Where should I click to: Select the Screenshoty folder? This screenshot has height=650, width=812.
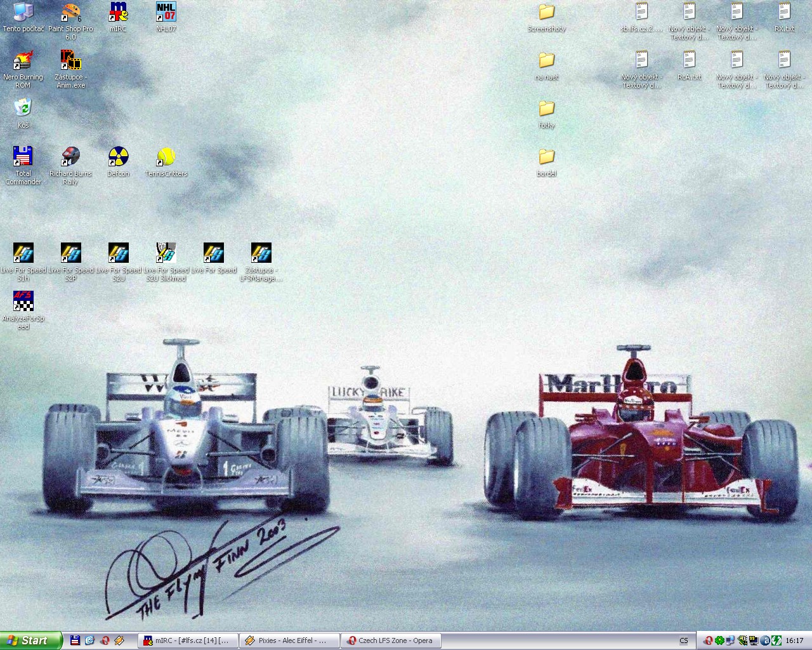pyautogui.click(x=547, y=17)
